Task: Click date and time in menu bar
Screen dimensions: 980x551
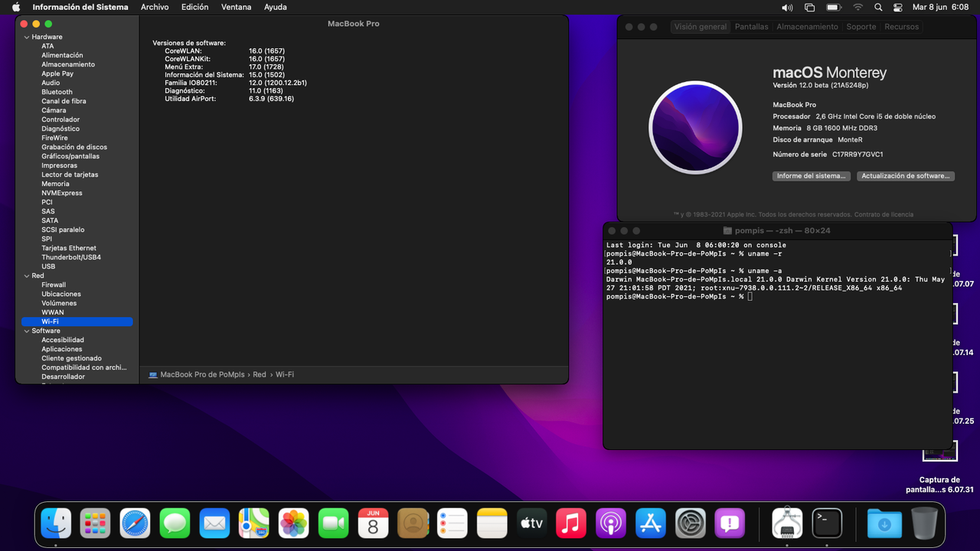Action: pos(940,7)
